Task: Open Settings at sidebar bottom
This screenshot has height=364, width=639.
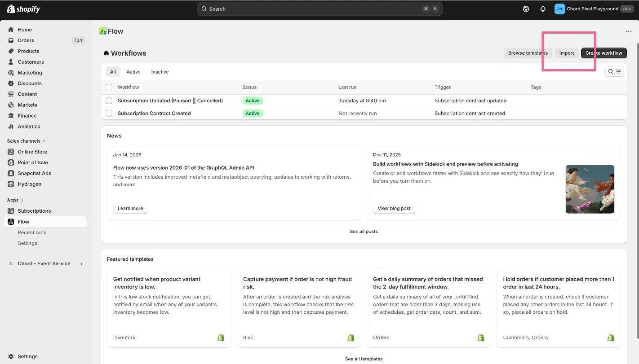Action: coord(27,356)
